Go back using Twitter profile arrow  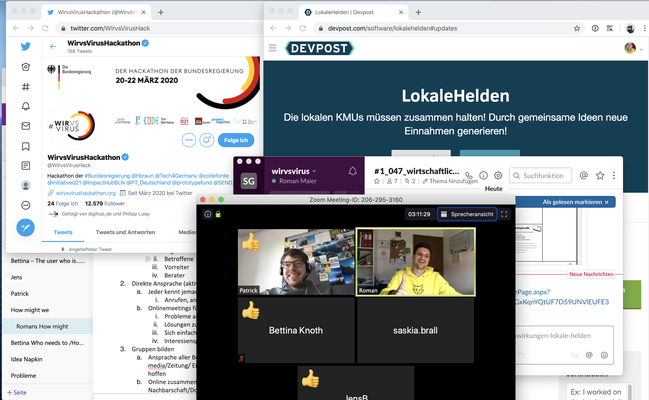(53, 46)
